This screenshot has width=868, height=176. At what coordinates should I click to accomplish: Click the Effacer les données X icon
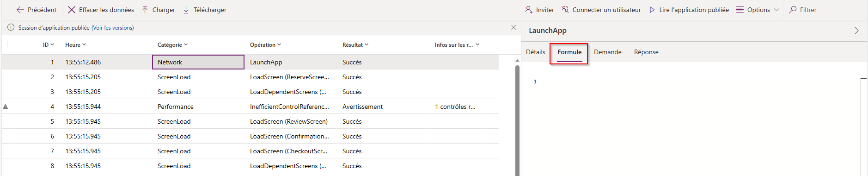click(72, 10)
